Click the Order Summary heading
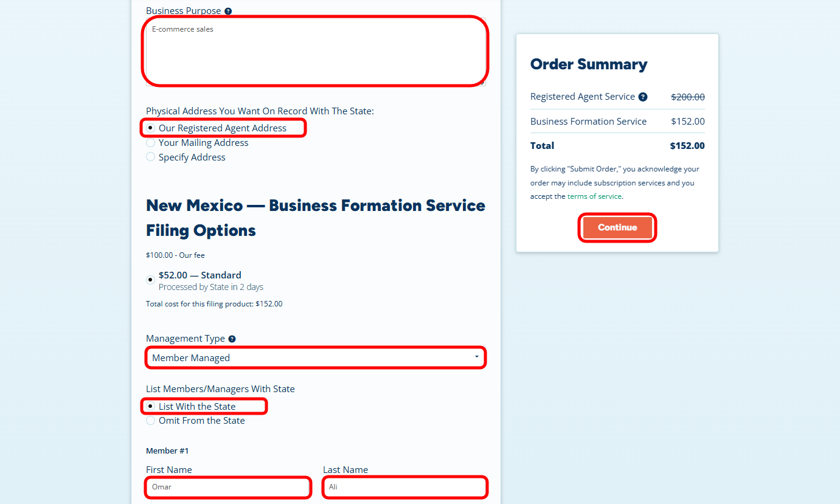The image size is (840, 504). click(588, 64)
